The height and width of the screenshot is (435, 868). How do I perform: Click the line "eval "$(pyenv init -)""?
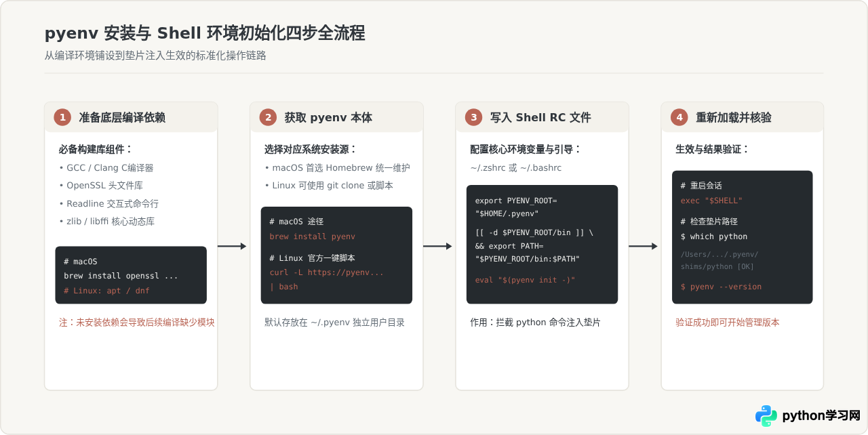(x=525, y=280)
